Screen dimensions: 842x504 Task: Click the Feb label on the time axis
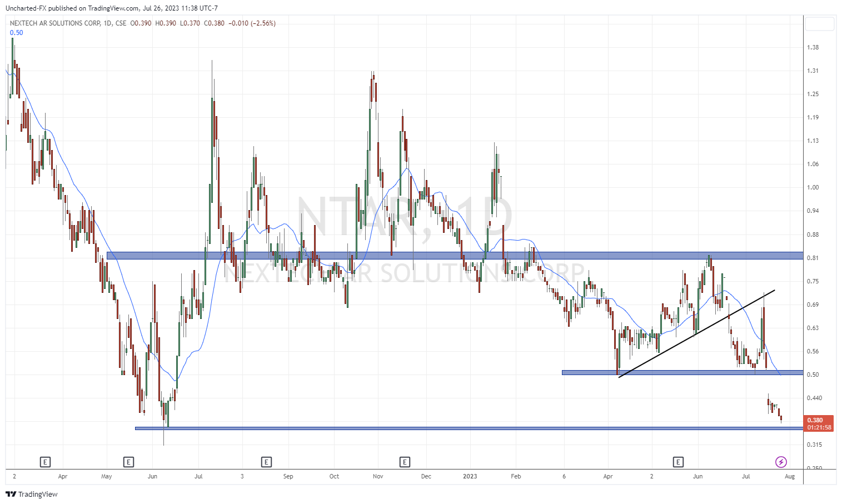(x=516, y=476)
